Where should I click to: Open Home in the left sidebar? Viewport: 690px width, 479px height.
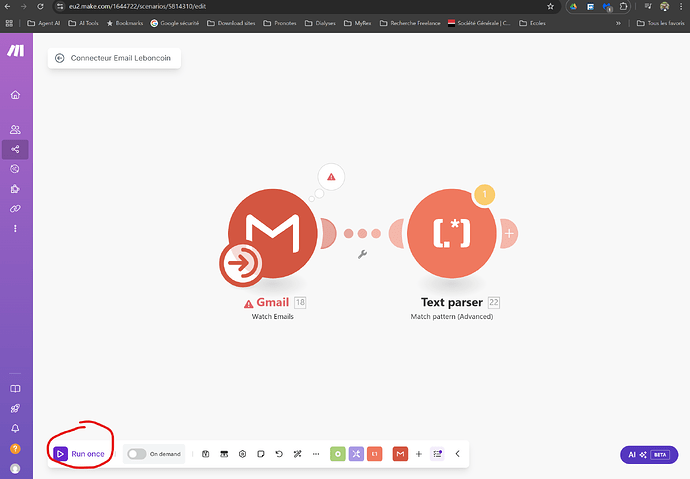(x=15, y=95)
